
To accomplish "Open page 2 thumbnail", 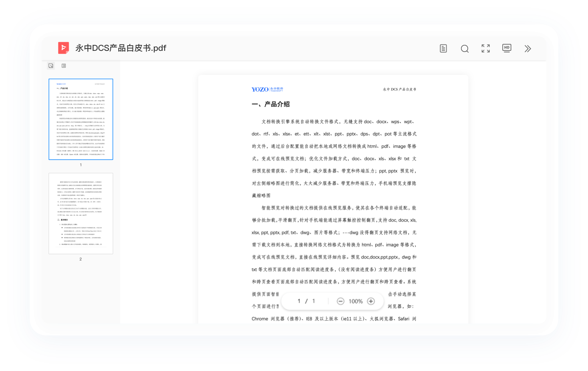I will click(x=81, y=213).
